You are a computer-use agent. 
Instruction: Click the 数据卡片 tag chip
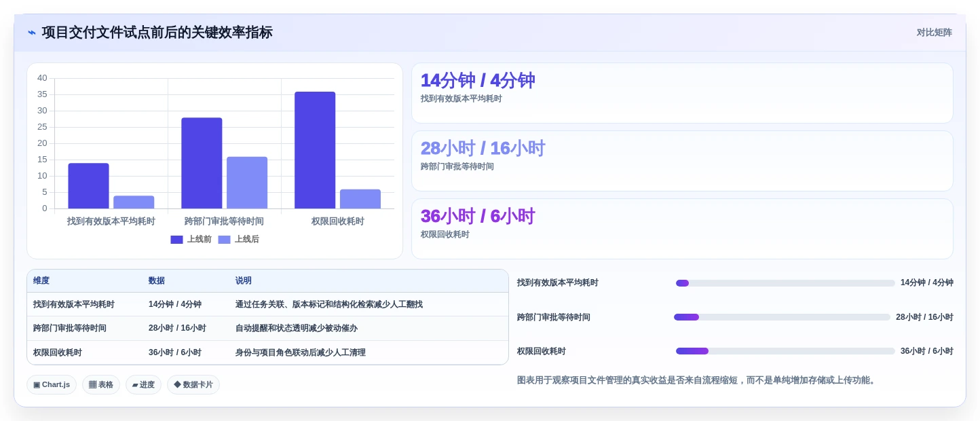click(193, 384)
